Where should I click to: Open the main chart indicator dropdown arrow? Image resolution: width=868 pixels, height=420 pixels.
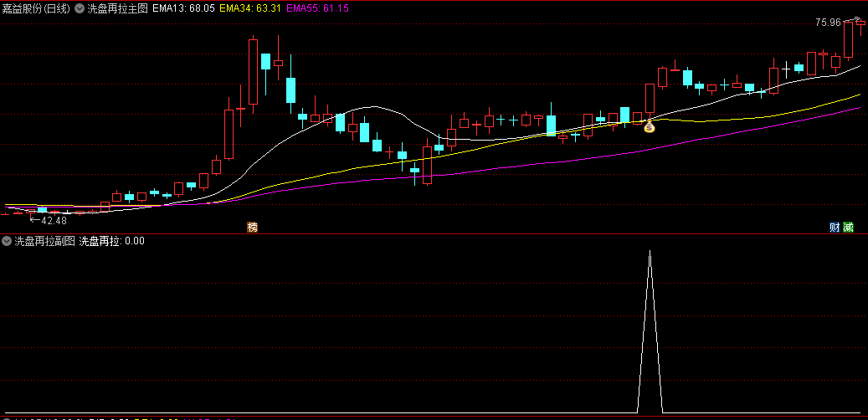pyautogui.click(x=80, y=9)
